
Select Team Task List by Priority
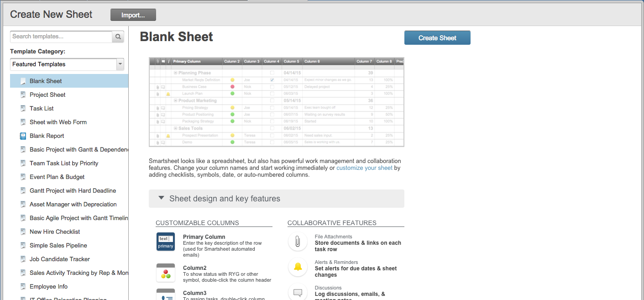point(69,163)
